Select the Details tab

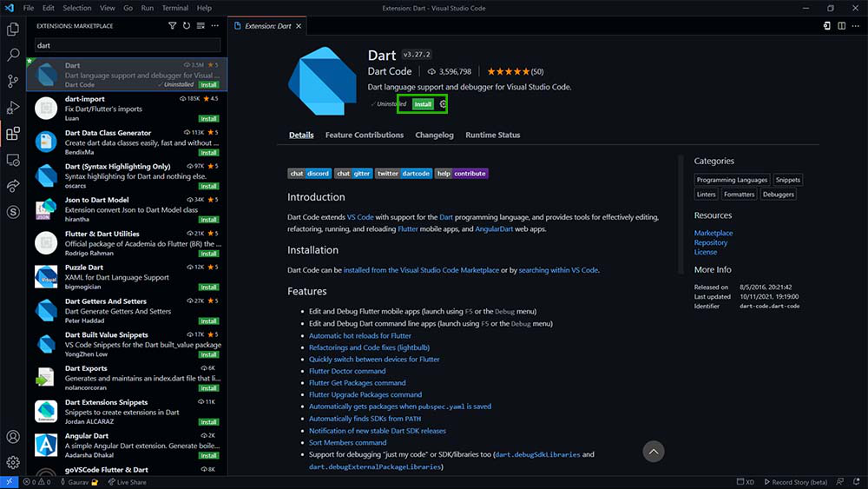coord(301,135)
